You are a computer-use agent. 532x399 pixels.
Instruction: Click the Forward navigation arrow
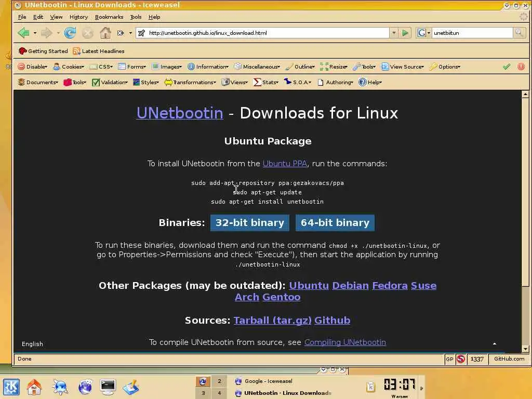pos(46,33)
